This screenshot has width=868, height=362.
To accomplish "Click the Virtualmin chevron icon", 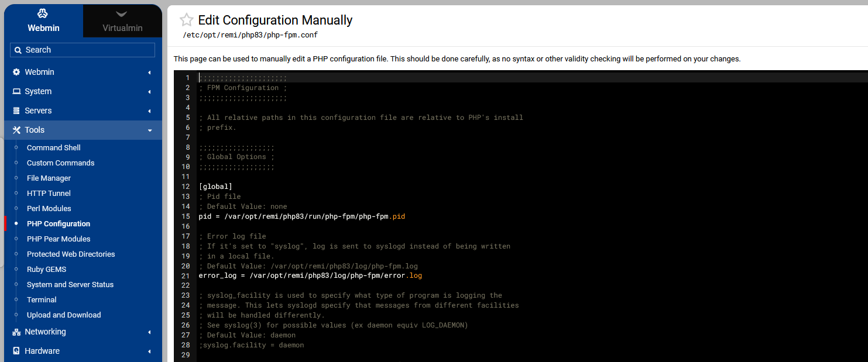I will [x=122, y=14].
